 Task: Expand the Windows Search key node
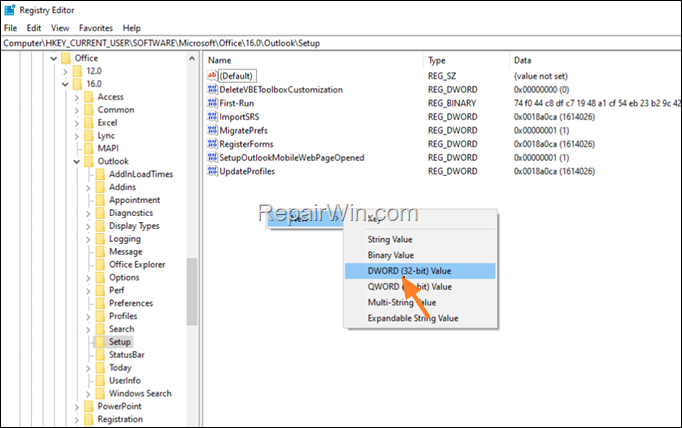88,394
